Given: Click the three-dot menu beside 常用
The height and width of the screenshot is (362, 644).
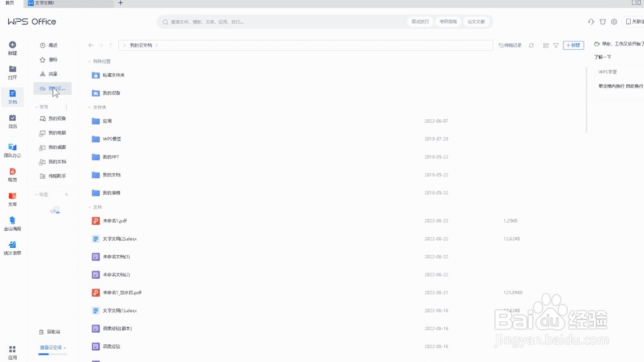Looking at the screenshot, I should (x=66, y=107).
